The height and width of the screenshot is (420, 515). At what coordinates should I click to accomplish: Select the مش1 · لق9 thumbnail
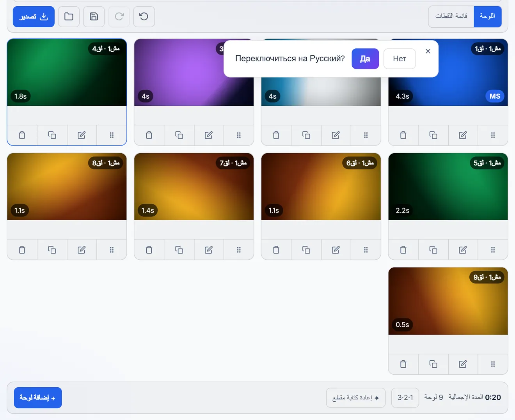click(448, 301)
